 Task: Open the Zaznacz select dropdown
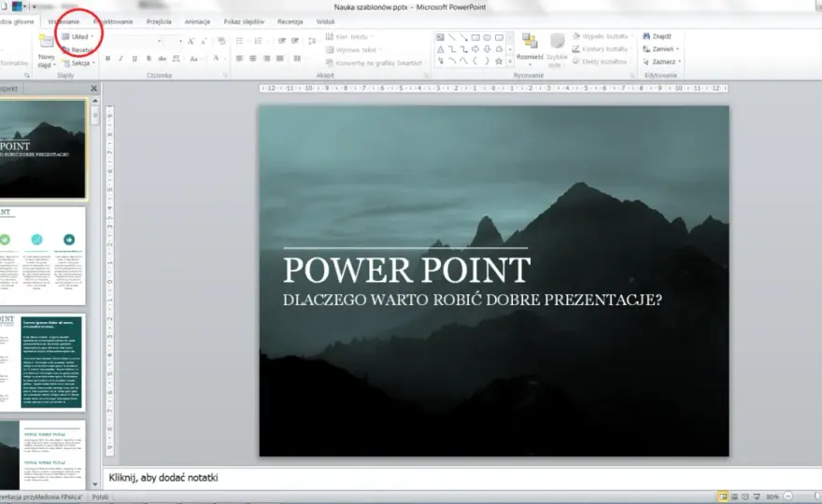[x=662, y=62]
